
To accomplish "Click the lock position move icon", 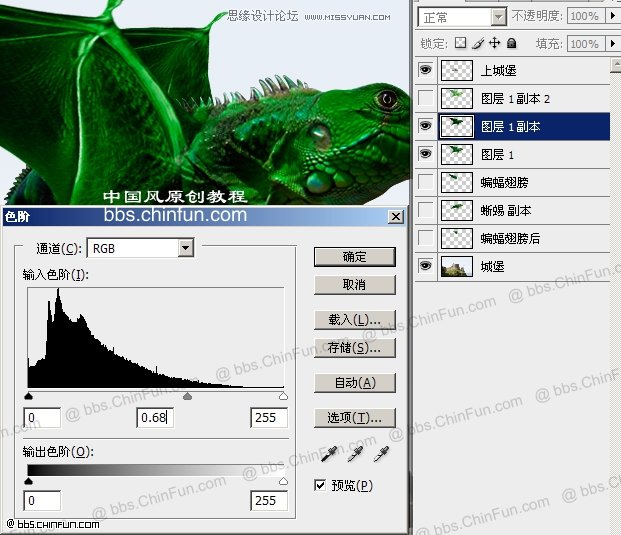I will [x=495, y=43].
